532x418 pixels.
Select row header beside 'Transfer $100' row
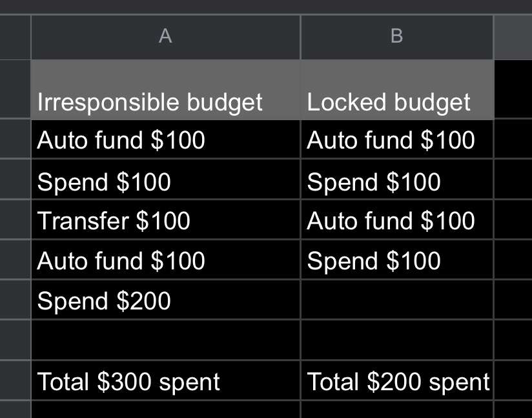[15, 220]
